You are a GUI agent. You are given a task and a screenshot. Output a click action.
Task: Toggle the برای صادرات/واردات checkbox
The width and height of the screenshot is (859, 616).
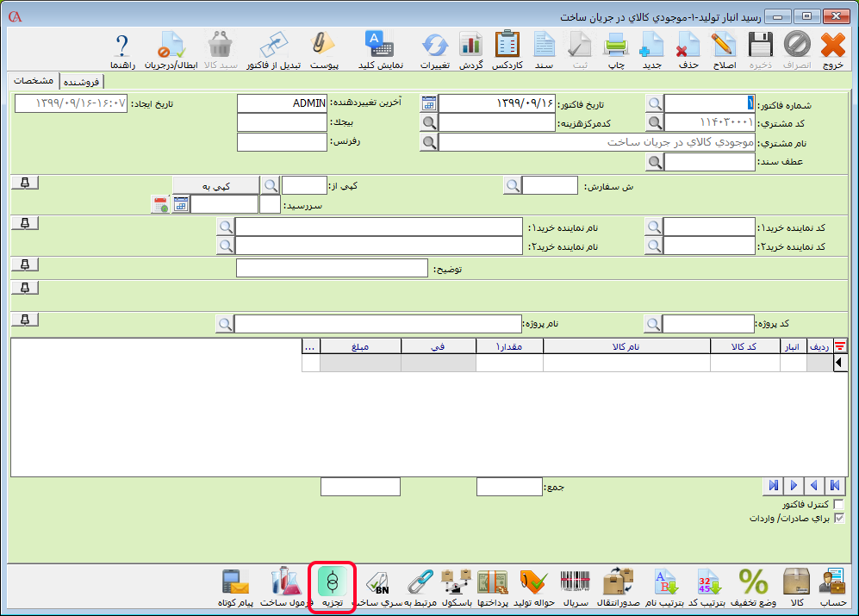[x=839, y=519]
